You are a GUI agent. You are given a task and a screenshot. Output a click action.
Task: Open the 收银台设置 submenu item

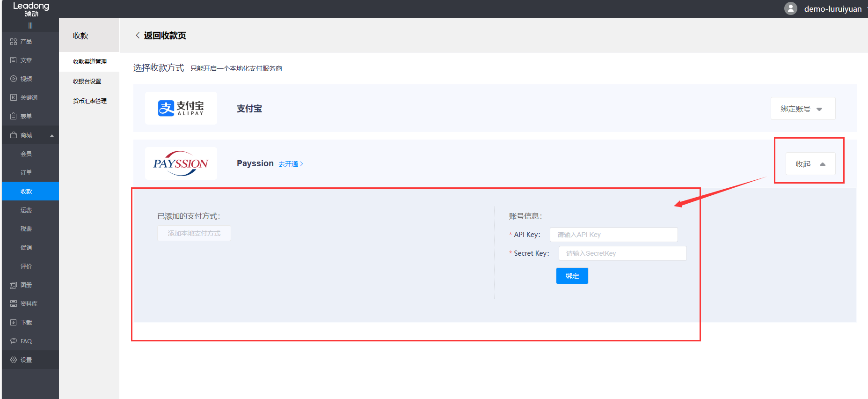pyautogui.click(x=87, y=81)
